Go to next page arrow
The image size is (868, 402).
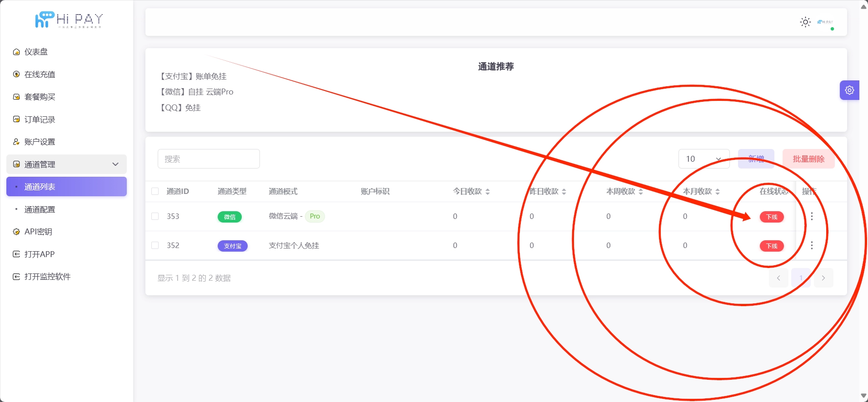(x=823, y=278)
